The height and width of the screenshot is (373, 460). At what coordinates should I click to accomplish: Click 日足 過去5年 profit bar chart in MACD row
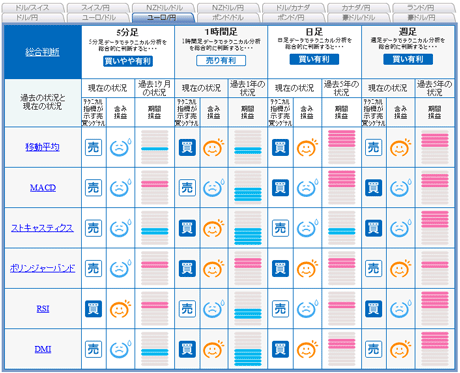(342, 188)
